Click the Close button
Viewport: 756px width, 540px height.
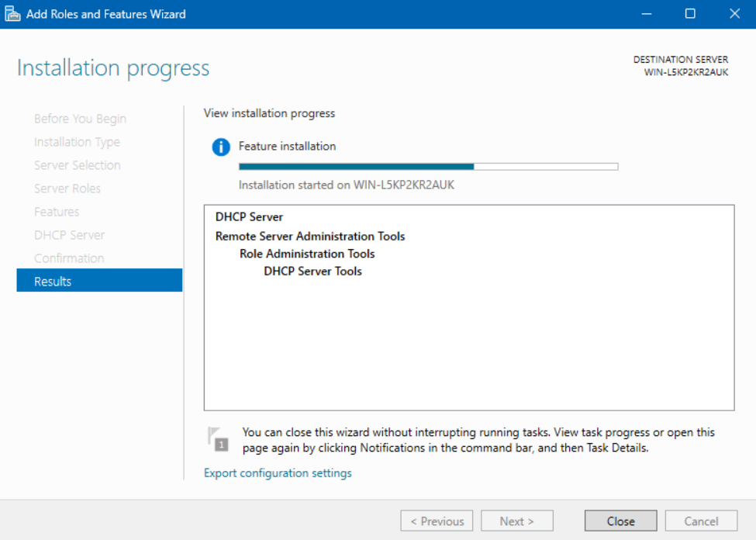[620, 521]
